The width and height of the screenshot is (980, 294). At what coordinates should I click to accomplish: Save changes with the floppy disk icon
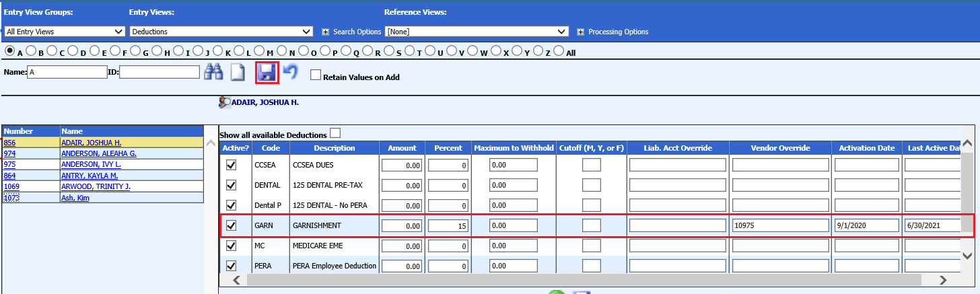coord(267,72)
